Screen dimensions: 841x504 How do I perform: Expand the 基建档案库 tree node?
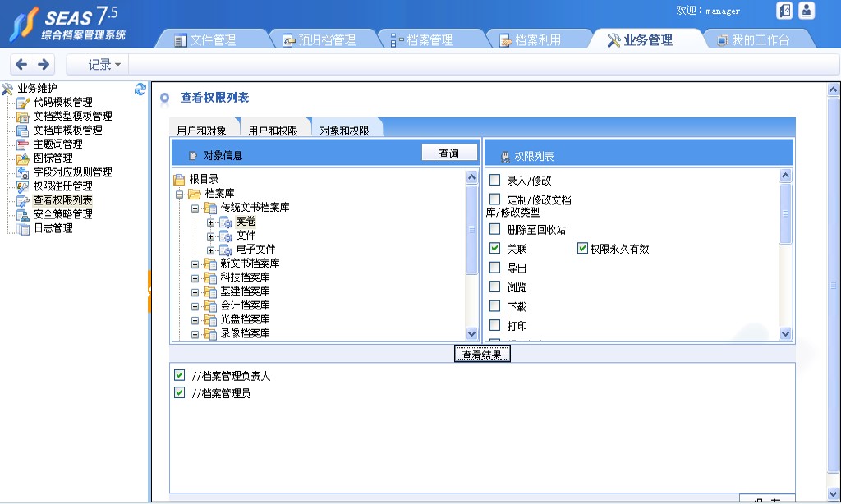(195, 292)
